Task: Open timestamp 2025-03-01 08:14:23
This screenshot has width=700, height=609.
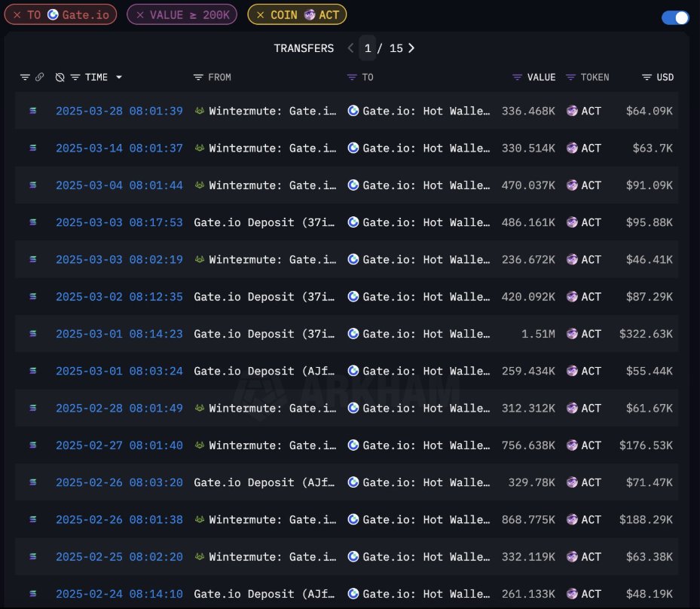Action: pos(119,334)
